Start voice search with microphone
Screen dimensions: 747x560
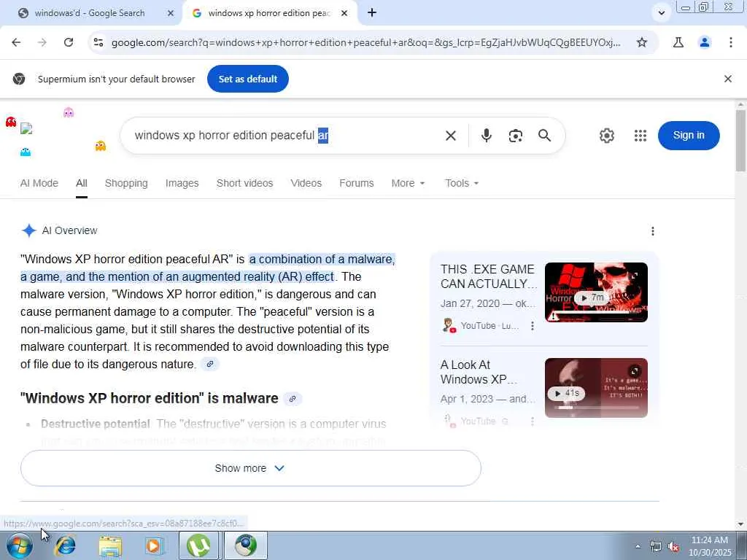(486, 136)
